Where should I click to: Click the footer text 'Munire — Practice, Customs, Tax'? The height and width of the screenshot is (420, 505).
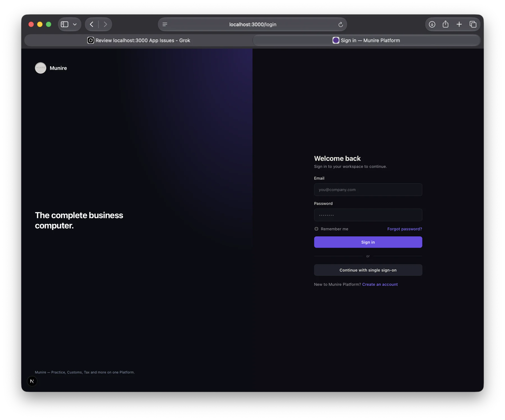tap(85, 373)
